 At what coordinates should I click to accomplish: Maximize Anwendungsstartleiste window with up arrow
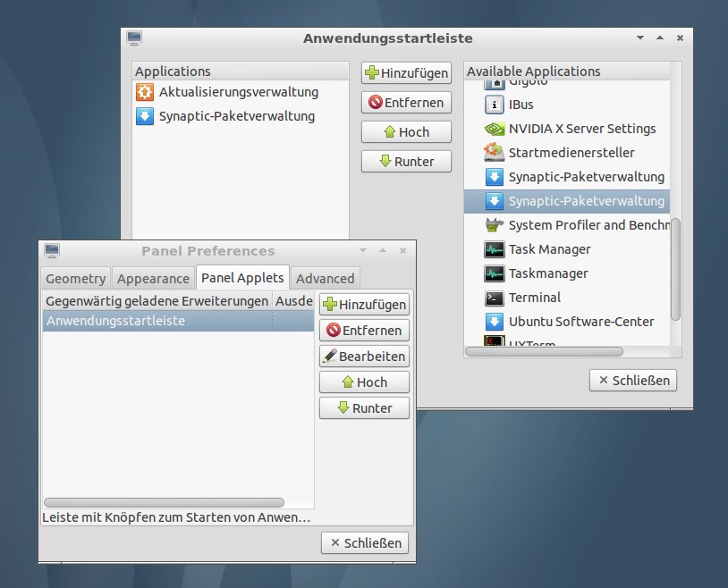(660, 38)
